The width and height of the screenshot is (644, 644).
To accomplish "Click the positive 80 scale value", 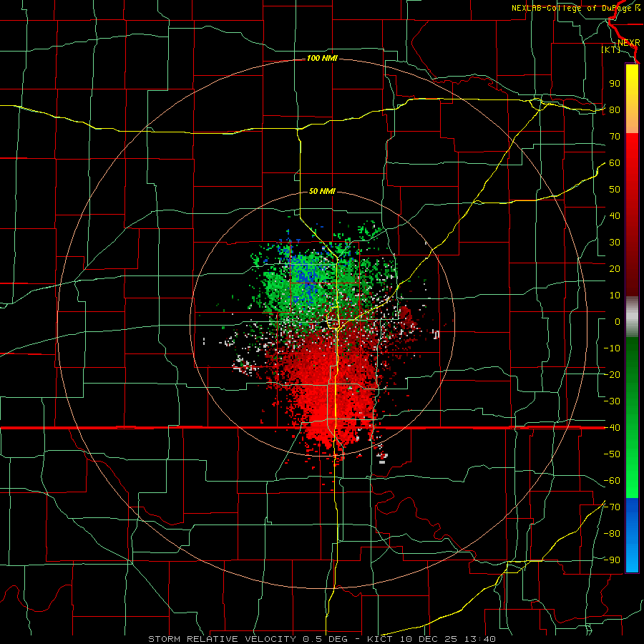I will [x=615, y=109].
